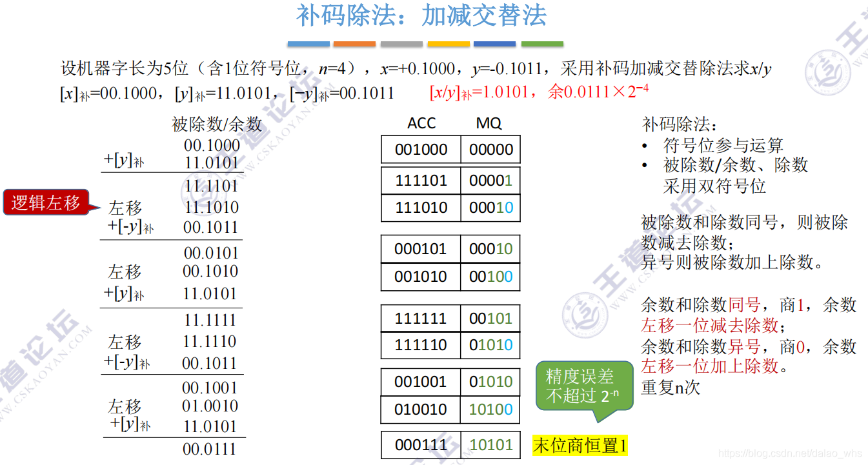Click the 被除数/余数 column heading
Screen dimensions: 868x465
click(217, 123)
